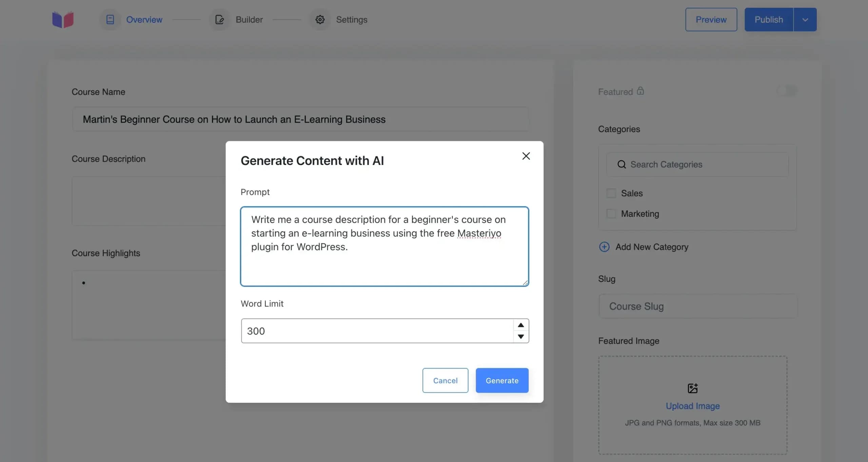Click the Featured lock icon
Image resolution: width=868 pixels, height=462 pixels.
coord(640,91)
